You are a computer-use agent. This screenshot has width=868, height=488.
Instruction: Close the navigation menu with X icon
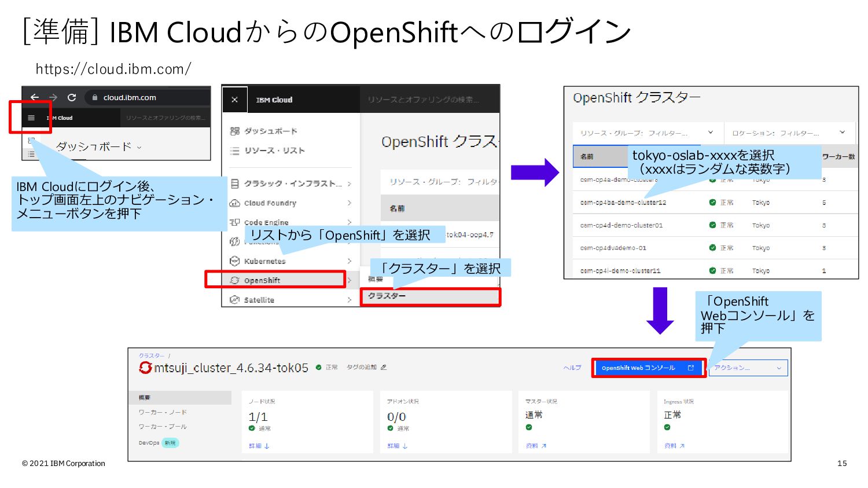coord(234,100)
